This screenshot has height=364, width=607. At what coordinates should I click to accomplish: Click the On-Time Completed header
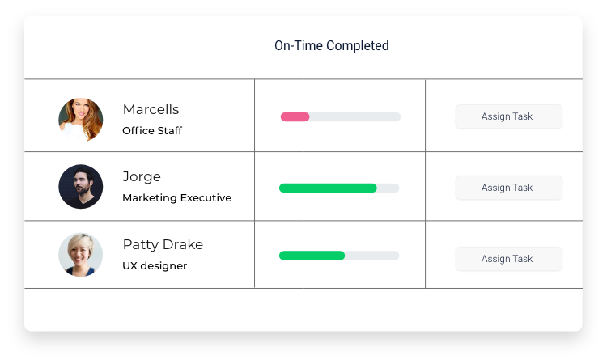click(x=332, y=46)
